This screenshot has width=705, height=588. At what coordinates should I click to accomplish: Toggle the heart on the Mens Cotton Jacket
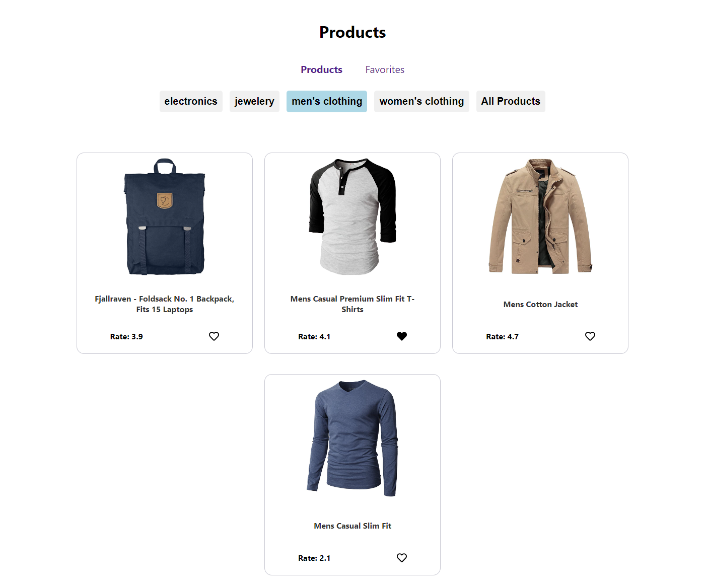click(x=590, y=336)
